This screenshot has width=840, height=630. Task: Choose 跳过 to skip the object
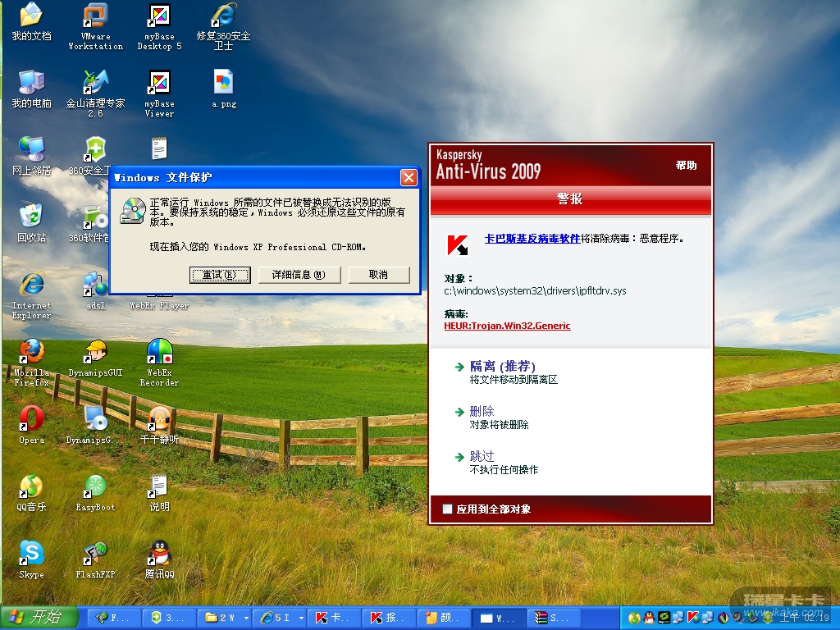[x=482, y=456]
